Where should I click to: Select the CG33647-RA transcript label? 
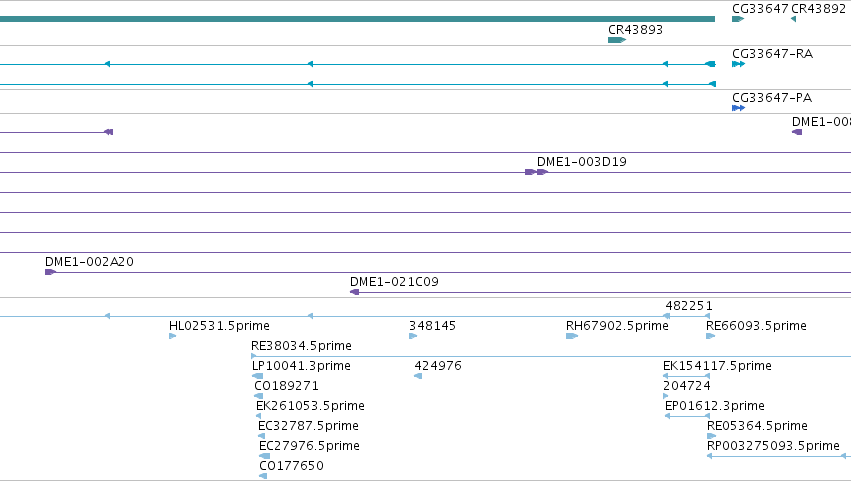point(772,54)
